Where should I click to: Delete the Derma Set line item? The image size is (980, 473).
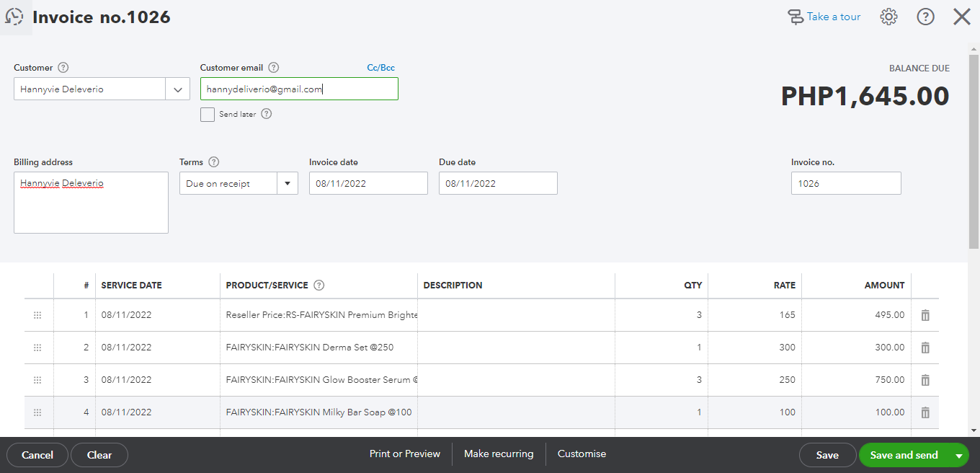(925, 348)
